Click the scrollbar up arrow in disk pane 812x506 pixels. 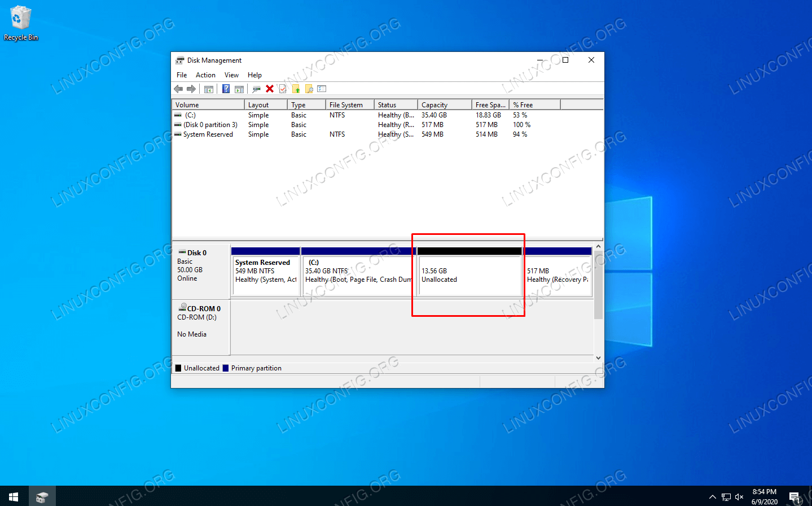pos(598,247)
